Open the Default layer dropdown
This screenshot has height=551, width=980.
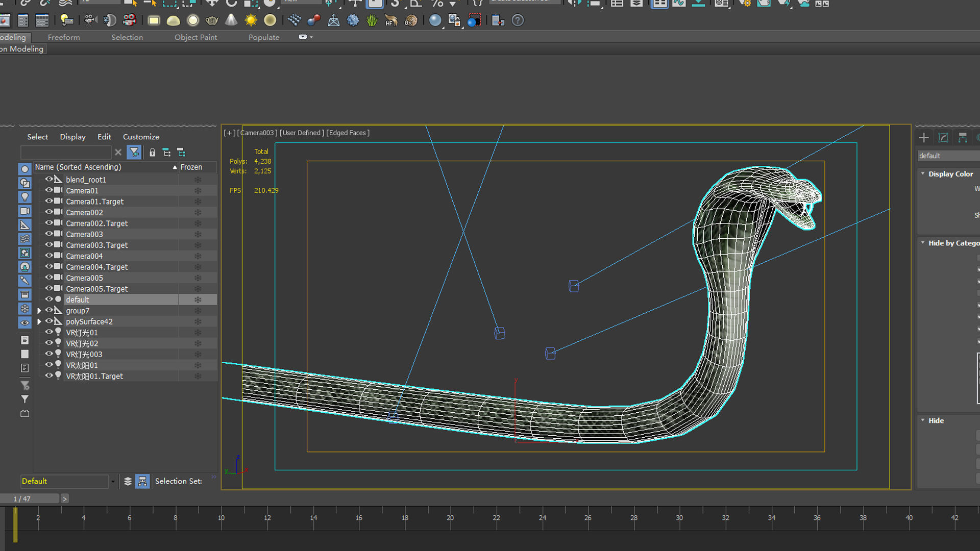[x=112, y=481]
